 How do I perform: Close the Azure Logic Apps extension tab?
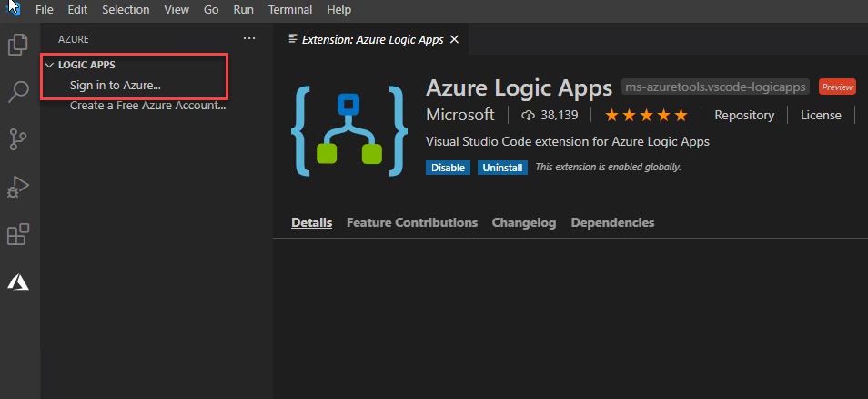click(x=454, y=39)
